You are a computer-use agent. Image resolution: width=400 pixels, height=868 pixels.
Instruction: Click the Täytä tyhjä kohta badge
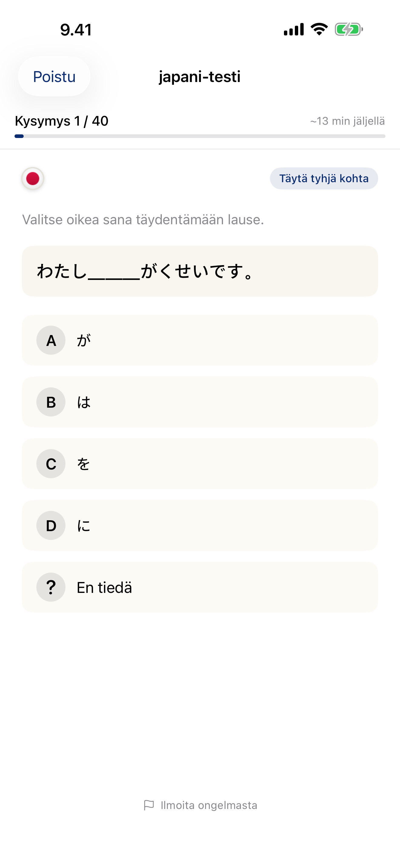click(x=323, y=179)
